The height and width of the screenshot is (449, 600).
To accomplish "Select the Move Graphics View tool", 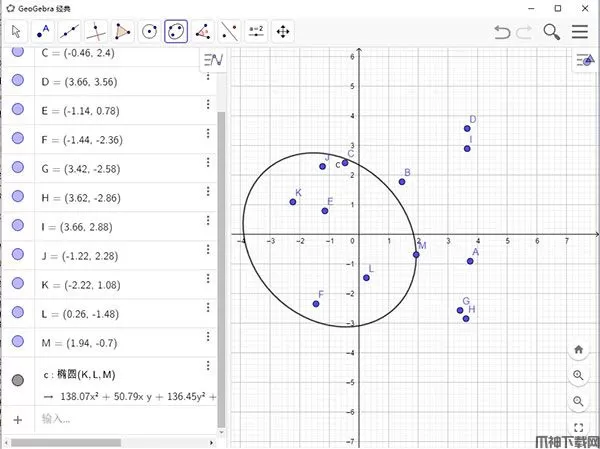I will (283, 31).
